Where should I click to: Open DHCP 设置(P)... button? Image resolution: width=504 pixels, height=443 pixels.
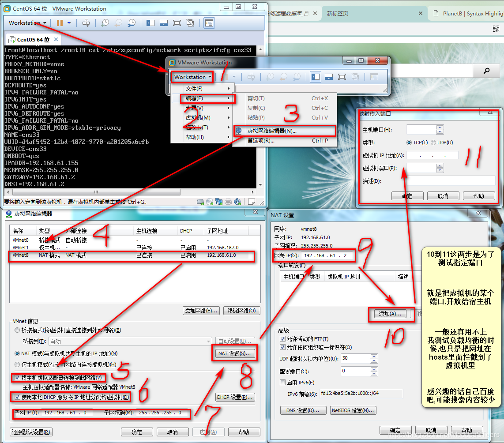pyautogui.click(x=234, y=398)
